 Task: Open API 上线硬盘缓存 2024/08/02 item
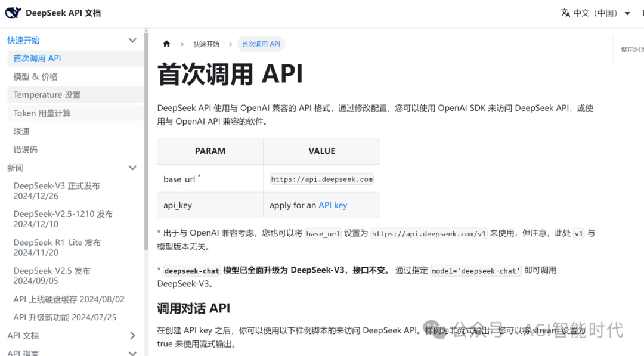[75, 299]
